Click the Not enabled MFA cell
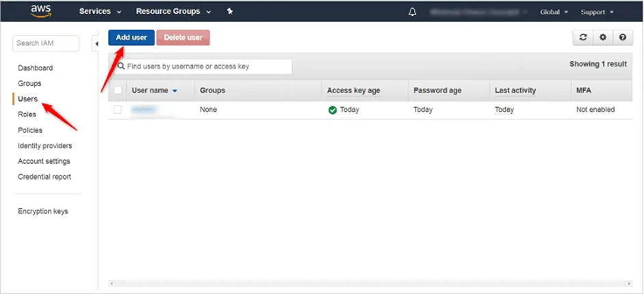 pos(595,110)
